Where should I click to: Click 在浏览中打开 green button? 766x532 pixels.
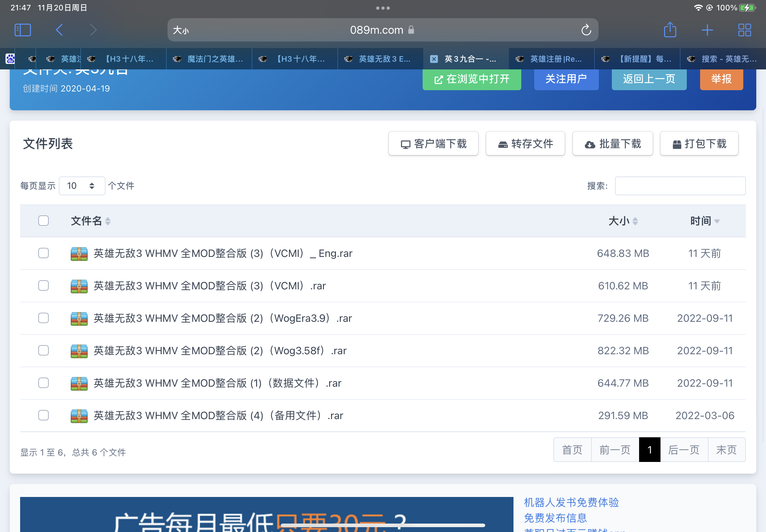click(x=472, y=79)
